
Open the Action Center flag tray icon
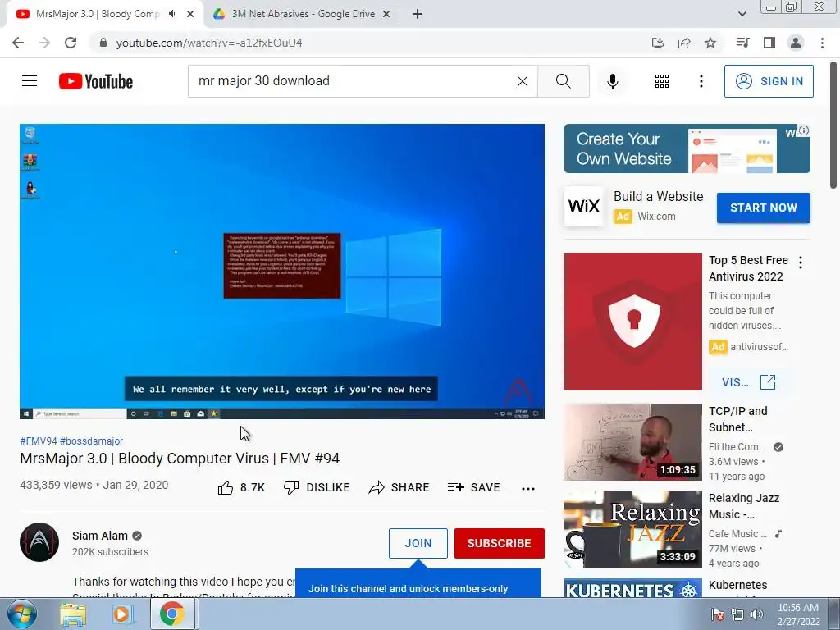point(718,614)
